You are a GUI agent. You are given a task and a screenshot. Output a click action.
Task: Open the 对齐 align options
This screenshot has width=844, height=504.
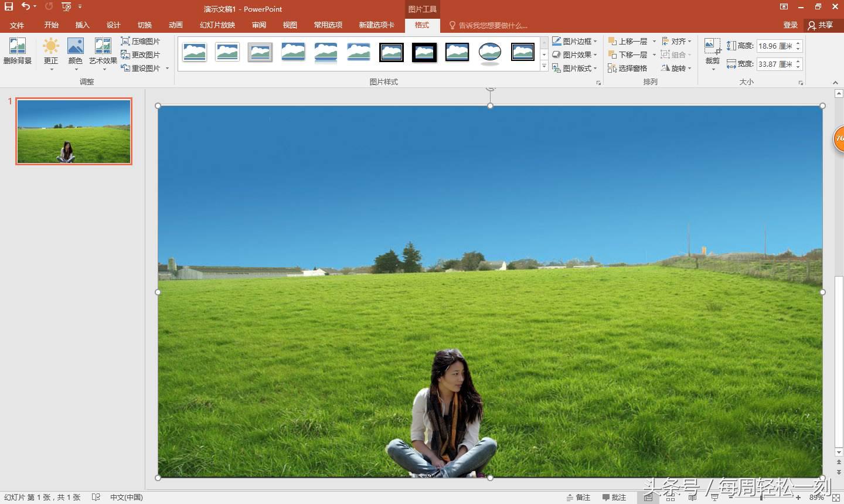point(676,41)
